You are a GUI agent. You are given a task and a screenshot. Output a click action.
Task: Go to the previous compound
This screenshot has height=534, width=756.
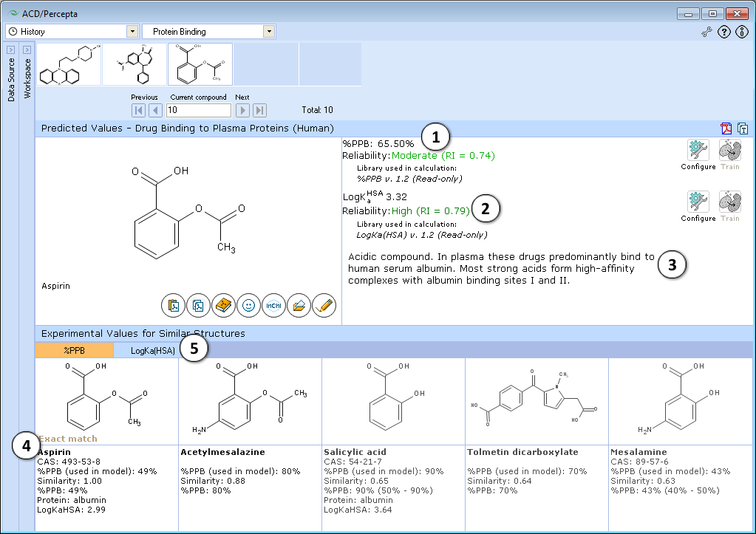[x=155, y=110]
